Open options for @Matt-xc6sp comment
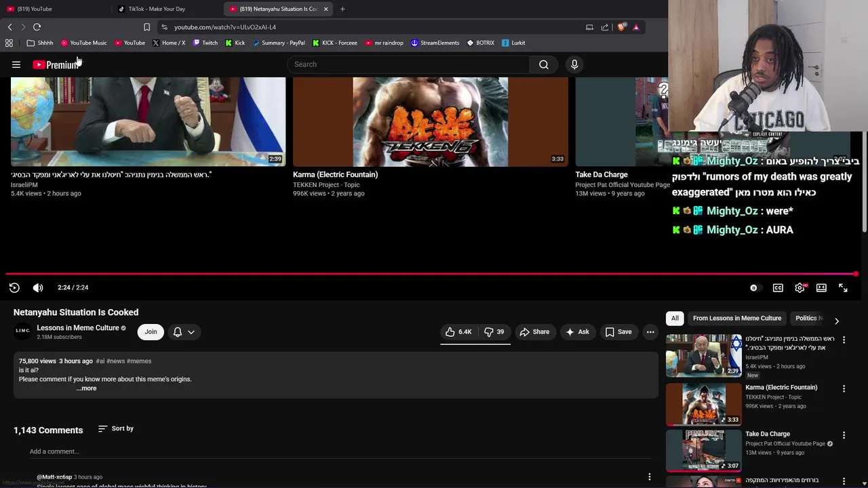The height and width of the screenshot is (488, 868). click(649, 477)
